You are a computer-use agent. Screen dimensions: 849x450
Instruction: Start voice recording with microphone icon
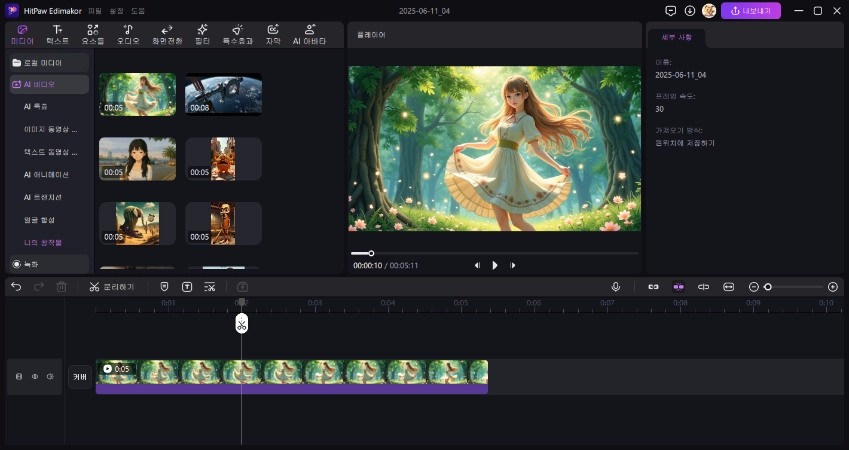(616, 287)
